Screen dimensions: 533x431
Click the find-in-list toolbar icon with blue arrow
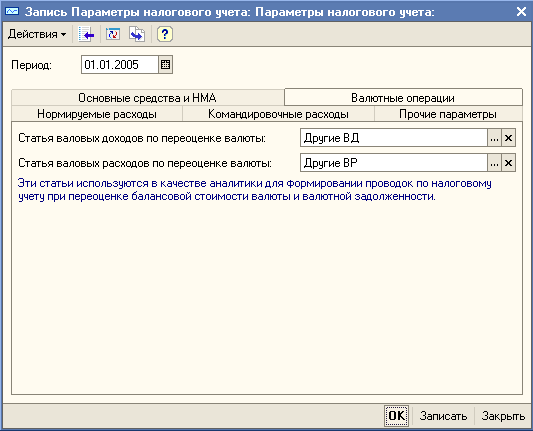click(x=86, y=34)
